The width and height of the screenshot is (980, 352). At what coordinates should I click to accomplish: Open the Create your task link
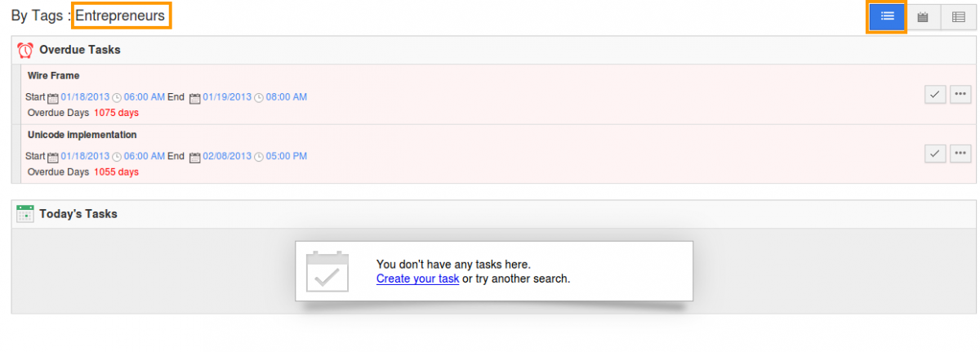click(417, 278)
